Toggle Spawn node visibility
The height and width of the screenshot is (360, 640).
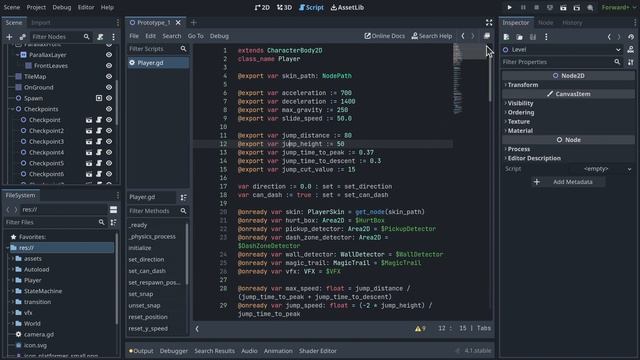pos(109,98)
